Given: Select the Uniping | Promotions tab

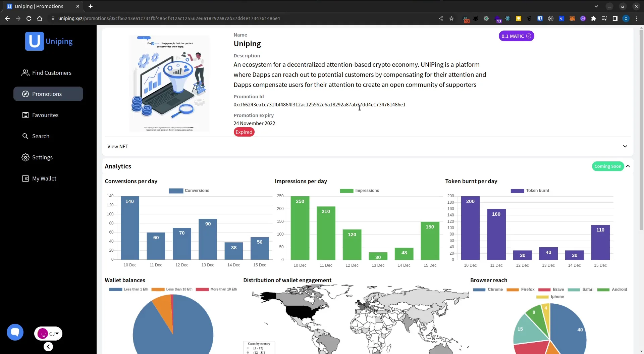Looking at the screenshot, I should point(44,6).
